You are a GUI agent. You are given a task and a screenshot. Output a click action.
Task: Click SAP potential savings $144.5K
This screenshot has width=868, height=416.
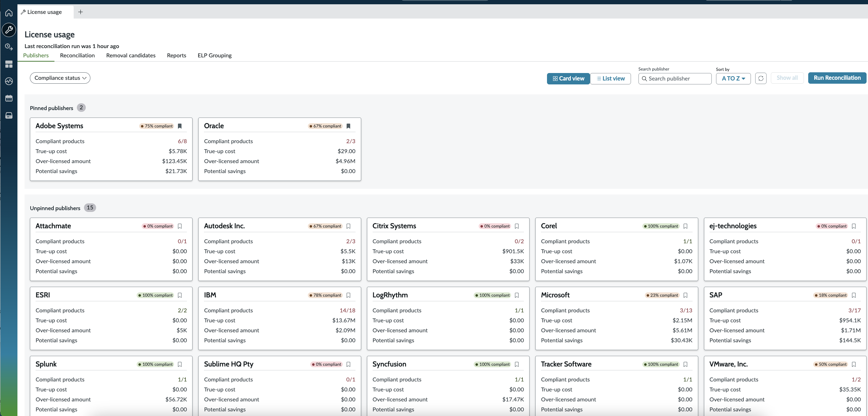click(850, 340)
